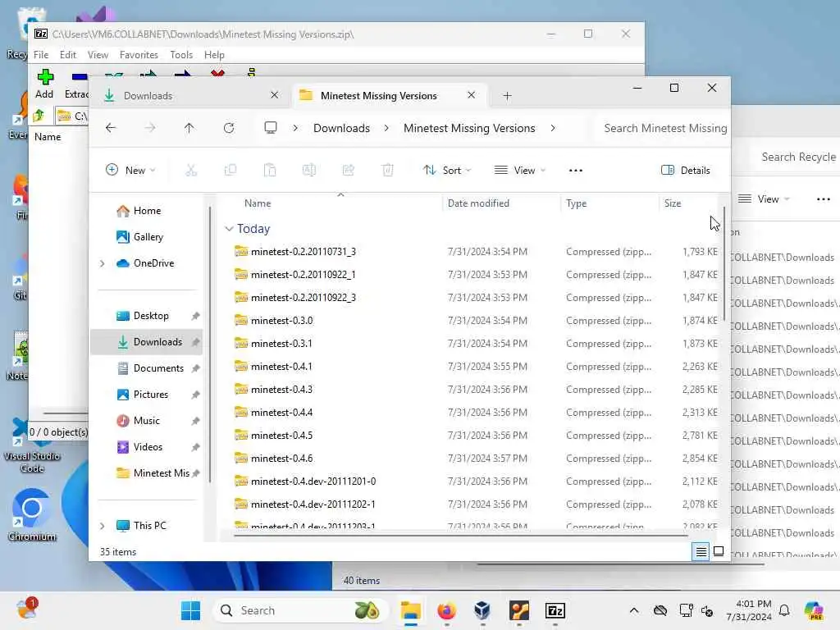This screenshot has width=840, height=630.
Task: Open View dropdown in Recycle Bin window
Action: click(x=765, y=199)
